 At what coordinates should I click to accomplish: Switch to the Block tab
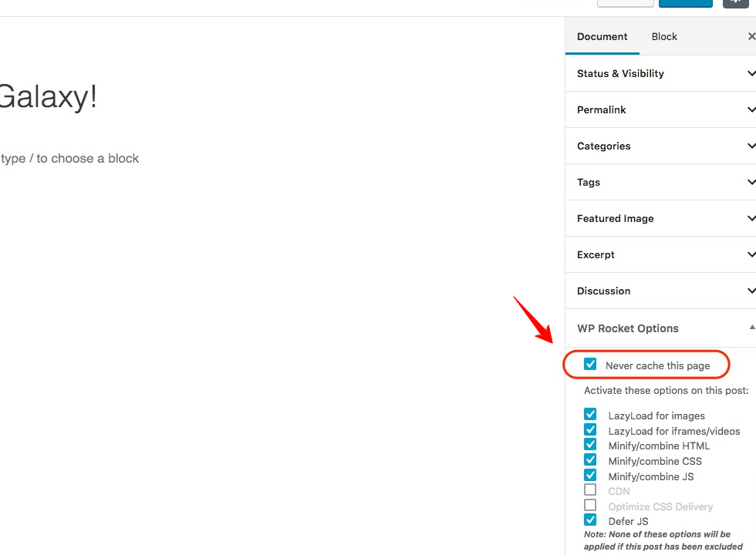pos(664,37)
